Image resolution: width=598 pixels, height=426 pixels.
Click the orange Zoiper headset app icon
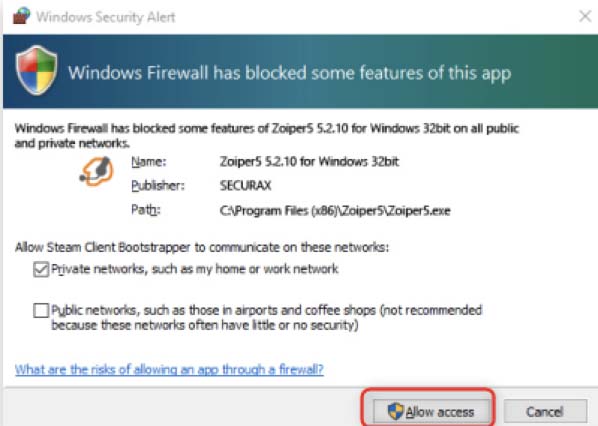click(96, 172)
